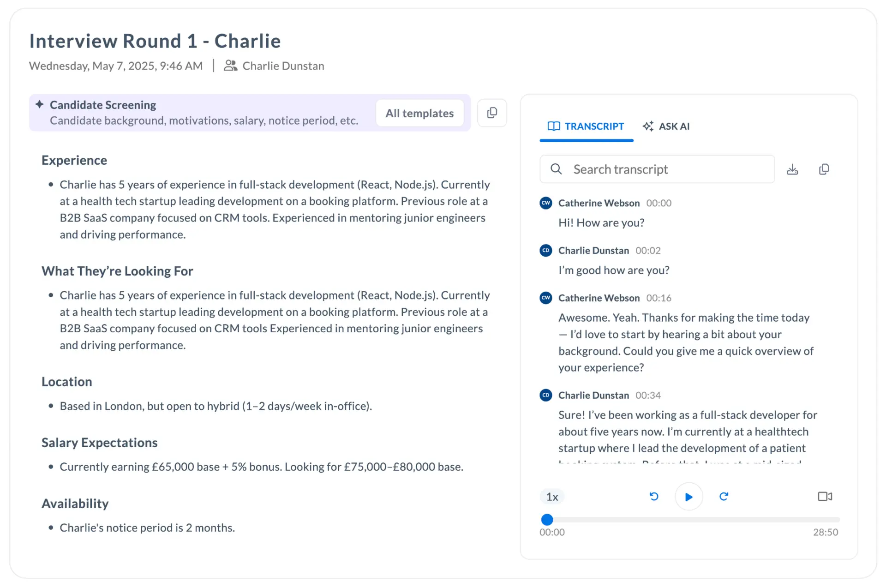The width and height of the screenshot is (886, 588).
Task: Open the Ask AI tab
Action: coord(666,126)
